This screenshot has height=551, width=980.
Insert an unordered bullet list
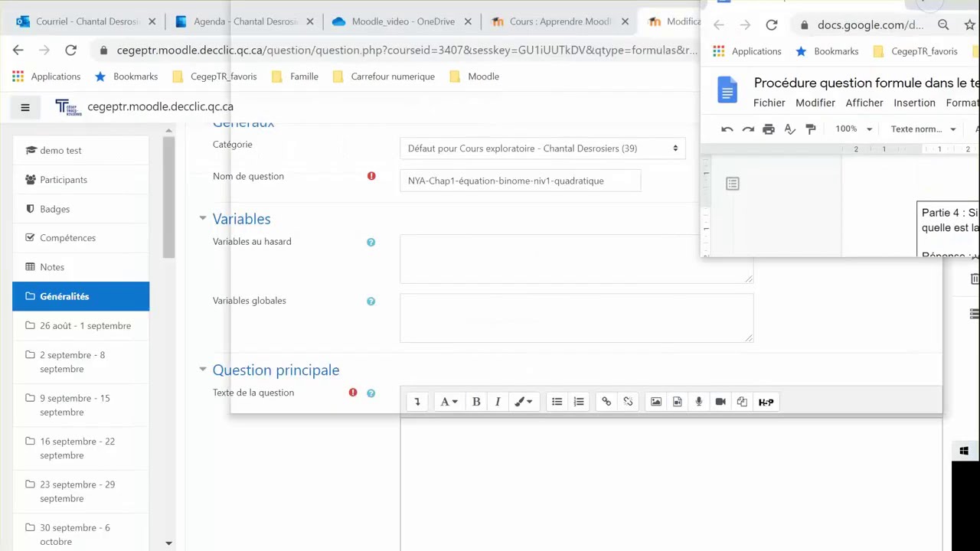557,402
